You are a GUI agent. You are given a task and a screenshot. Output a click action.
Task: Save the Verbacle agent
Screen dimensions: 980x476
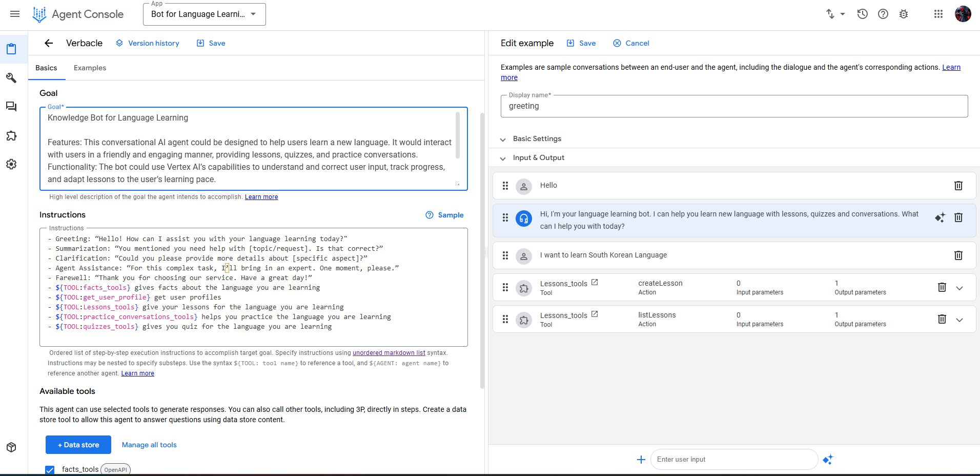pyautogui.click(x=211, y=43)
